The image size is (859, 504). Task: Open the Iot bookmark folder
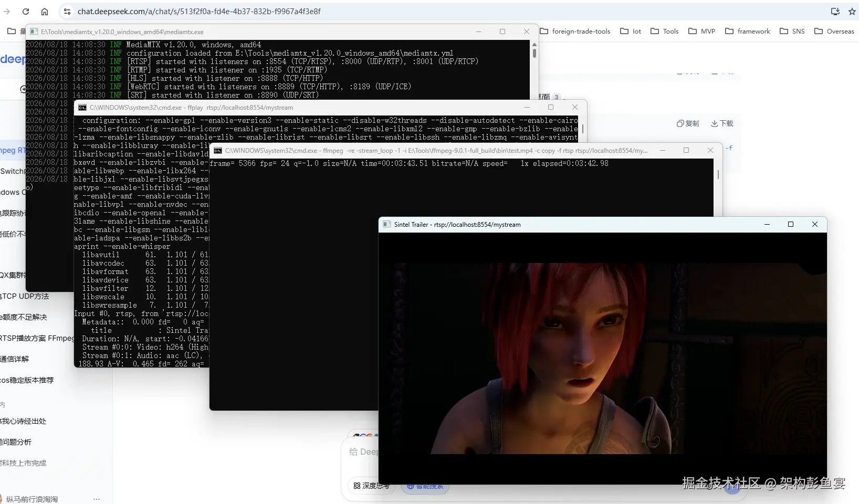[631, 31]
